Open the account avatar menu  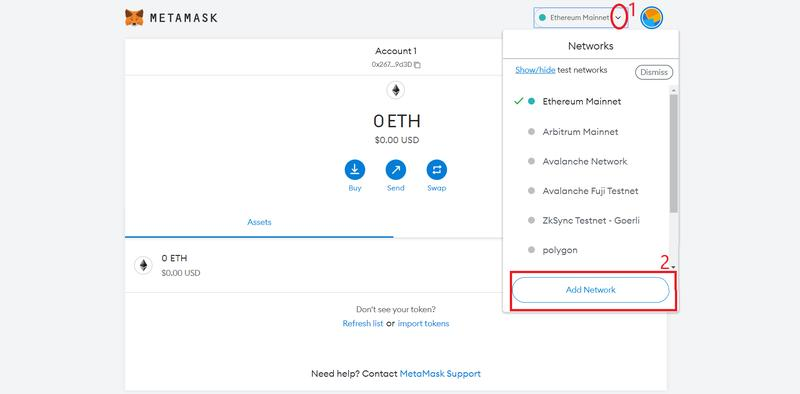point(652,18)
